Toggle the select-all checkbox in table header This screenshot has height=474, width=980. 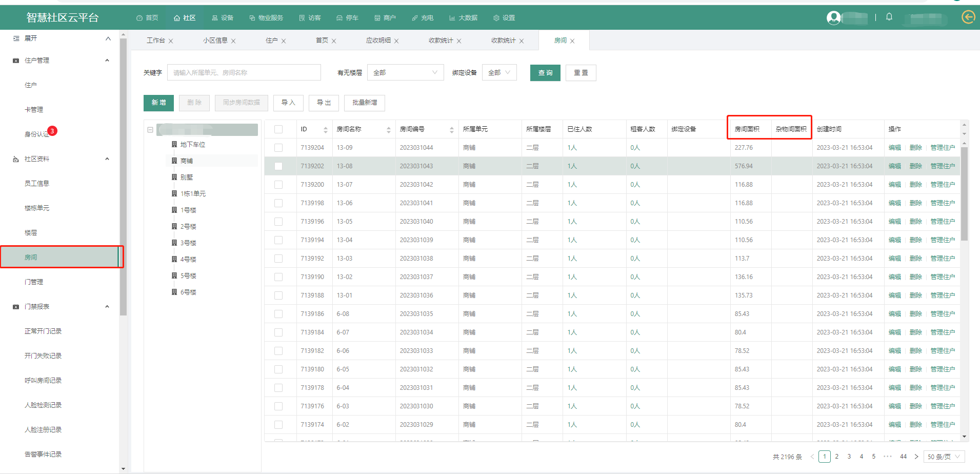point(278,129)
